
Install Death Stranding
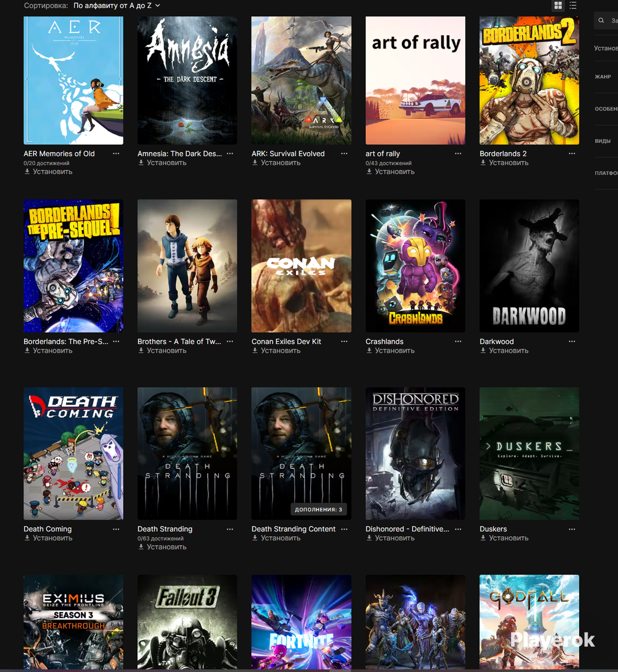(162, 547)
